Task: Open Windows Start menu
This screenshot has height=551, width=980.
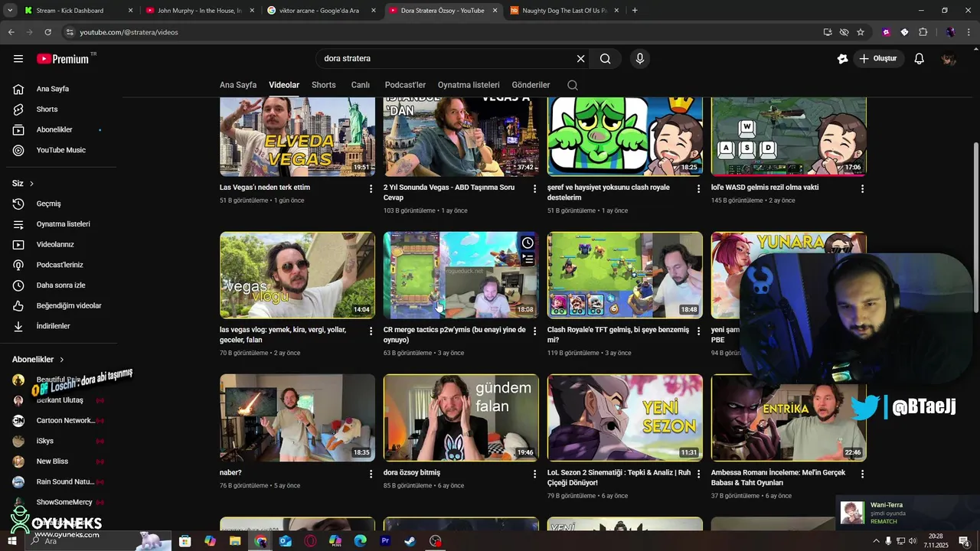Action: 12,541
